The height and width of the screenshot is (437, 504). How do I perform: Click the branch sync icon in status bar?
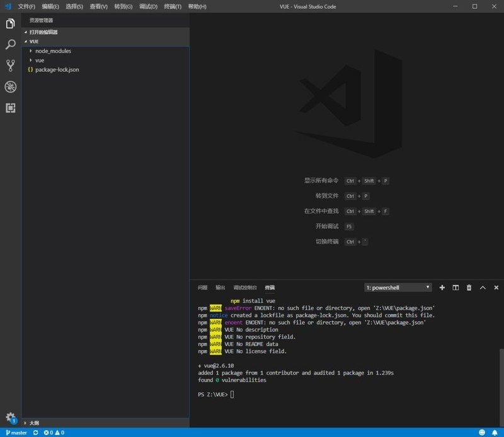click(x=35, y=433)
